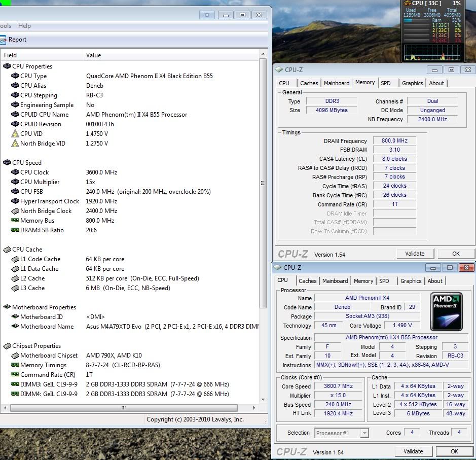
Task: Click the Report button
Action: [14, 40]
